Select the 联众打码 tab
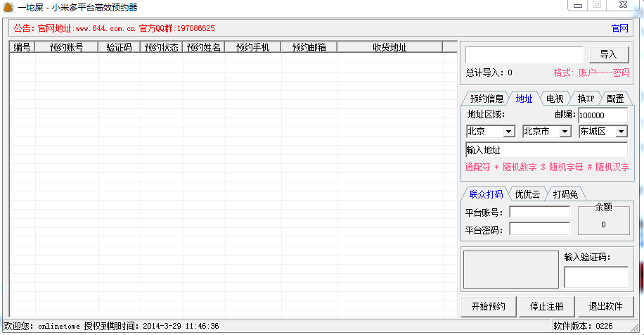Viewport: 644px width, 335px height. [x=486, y=194]
